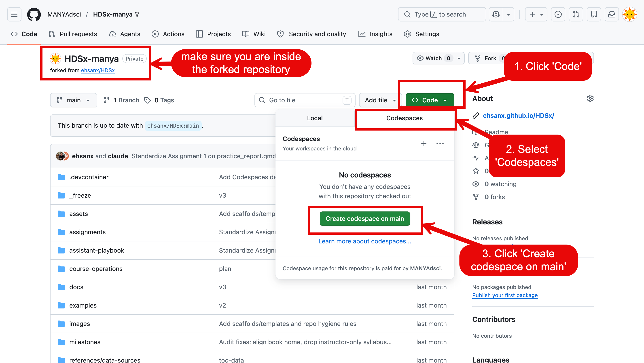Image resolution: width=644 pixels, height=363 pixels.
Task: Open the repositories icon in header
Action: pos(594,14)
